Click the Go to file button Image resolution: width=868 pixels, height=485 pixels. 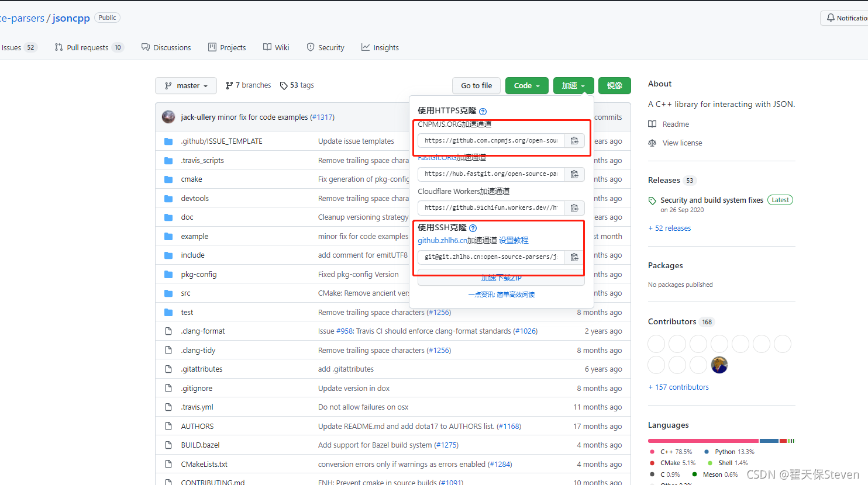476,85
